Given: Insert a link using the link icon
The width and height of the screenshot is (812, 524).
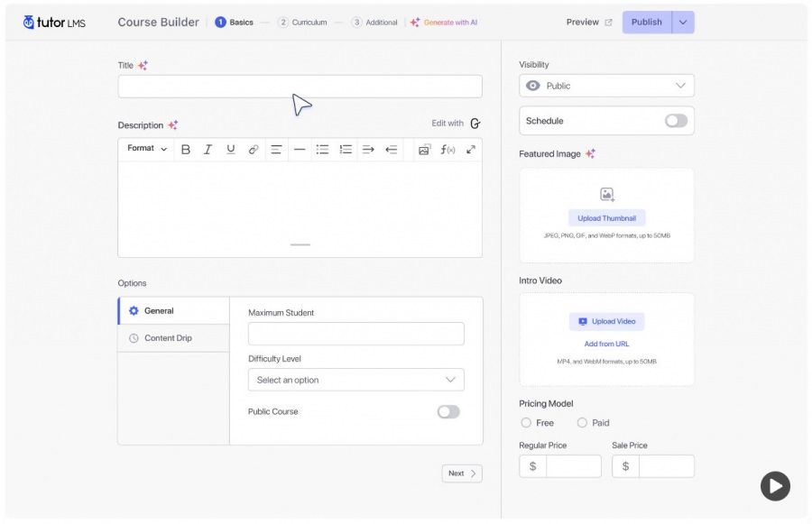Looking at the screenshot, I should coord(254,150).
